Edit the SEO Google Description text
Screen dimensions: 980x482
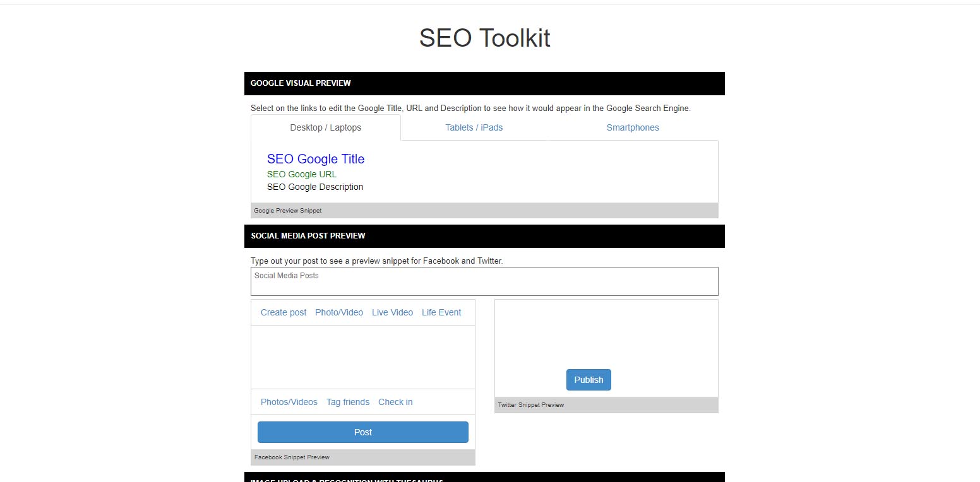point(314,187)
